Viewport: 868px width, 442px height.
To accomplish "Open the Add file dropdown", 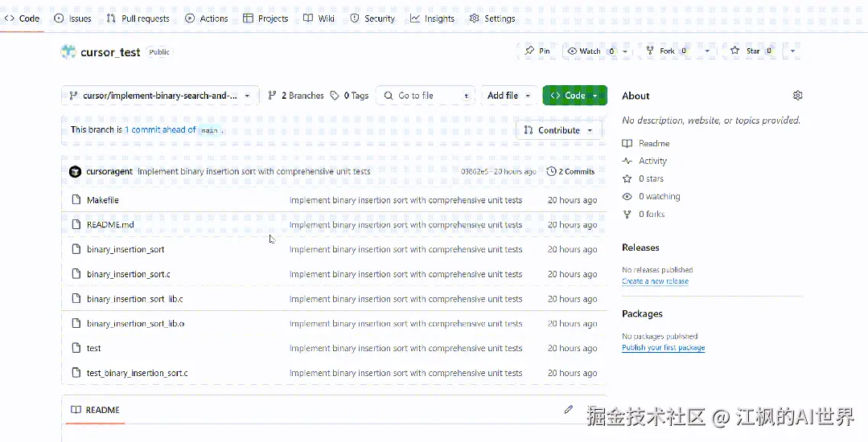I will pyautogui.click(x=508, y=96).
